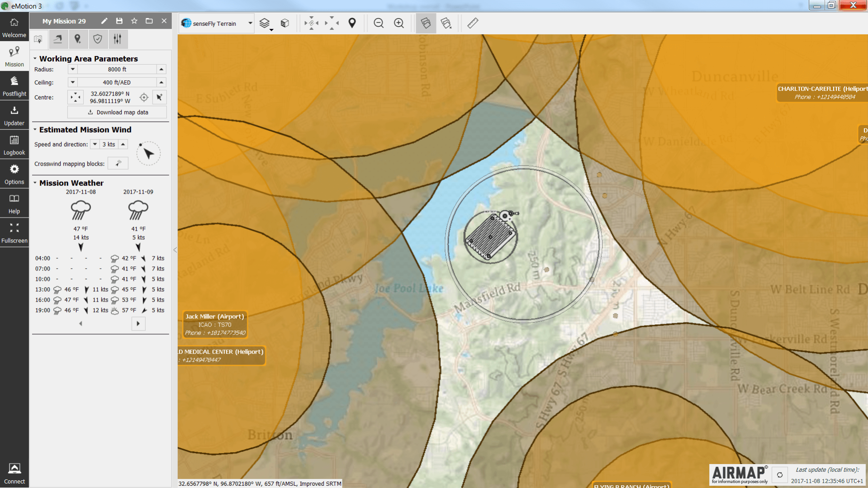Toggle crosswind mapping blocks

coord(118,163)
